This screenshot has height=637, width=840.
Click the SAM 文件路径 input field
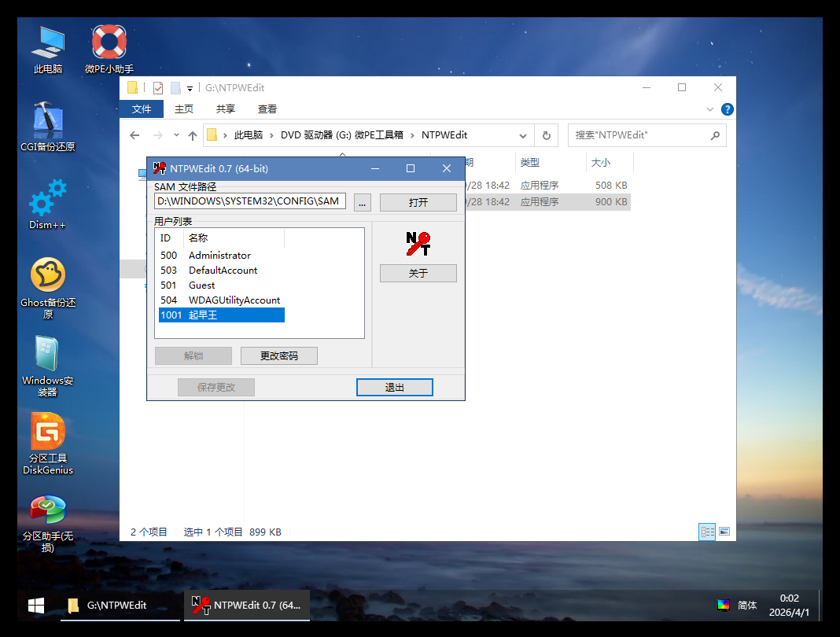click(250, 201)
